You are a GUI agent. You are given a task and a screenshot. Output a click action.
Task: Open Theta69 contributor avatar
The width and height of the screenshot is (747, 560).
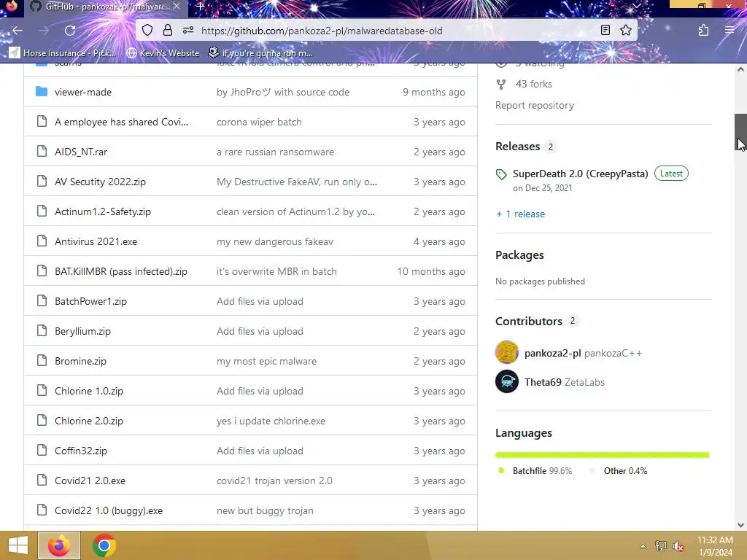507,381
